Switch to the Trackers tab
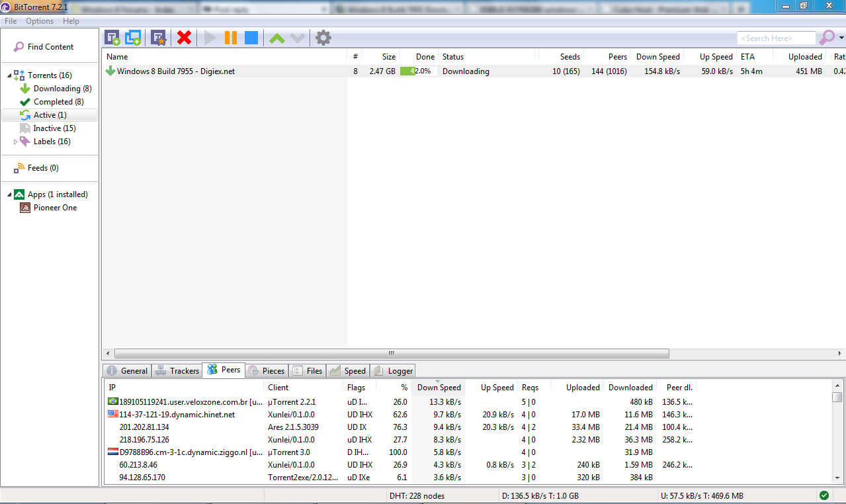This screenshot has width=846, height=504. (x=177, y=371)
